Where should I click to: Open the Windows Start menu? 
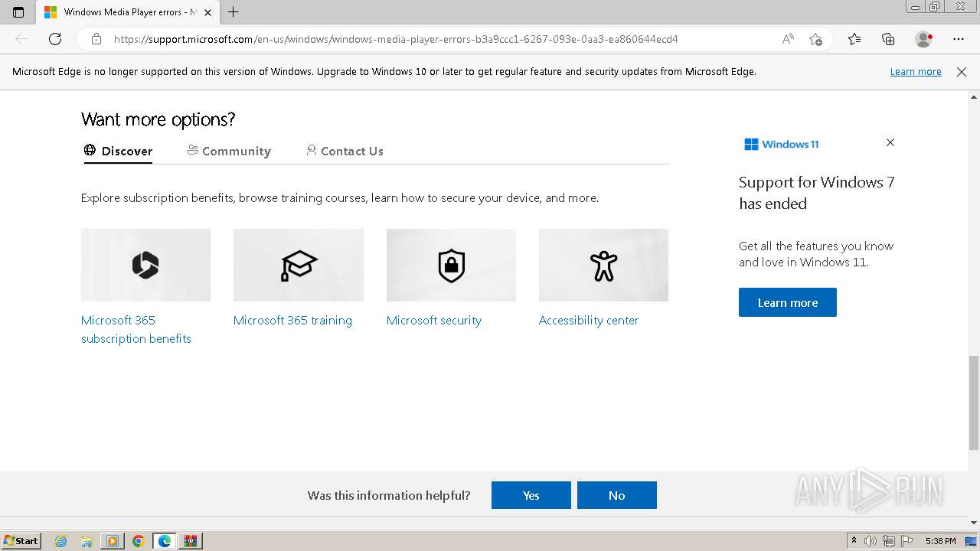tap(21, 540)
